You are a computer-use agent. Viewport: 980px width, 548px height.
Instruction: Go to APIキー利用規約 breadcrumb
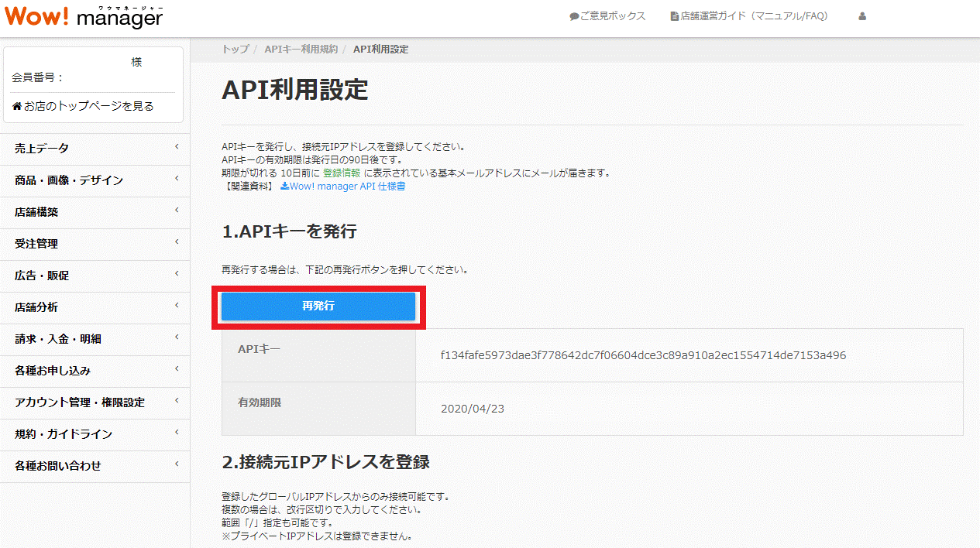point(301,49)
